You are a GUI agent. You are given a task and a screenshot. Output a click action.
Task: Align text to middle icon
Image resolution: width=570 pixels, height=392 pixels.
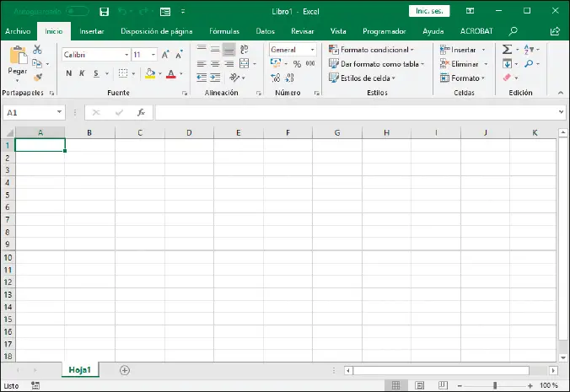pyautogui.click(x=215, y=49)
